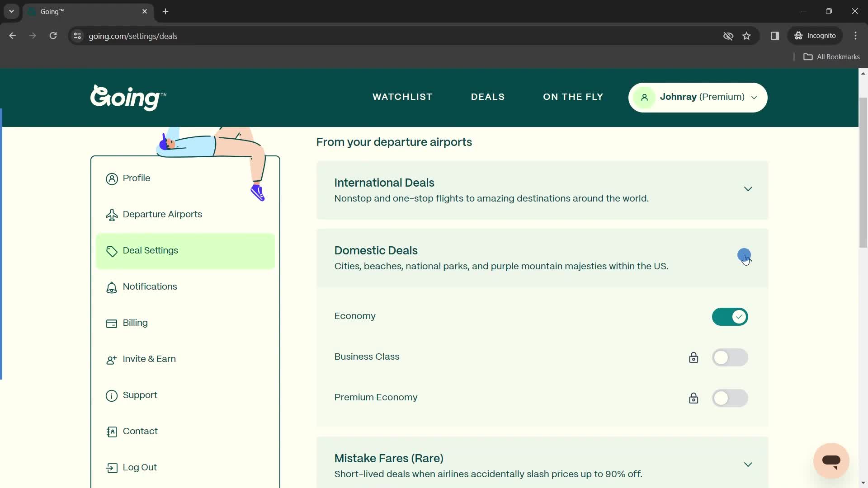Open the WATCHLIST navigation tab

click(x=403, y=97)
